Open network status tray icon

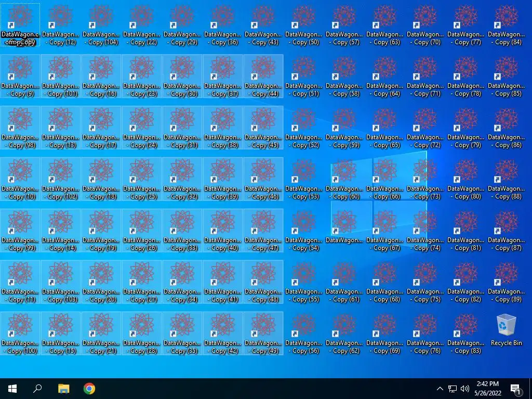(x=453, y=389)
